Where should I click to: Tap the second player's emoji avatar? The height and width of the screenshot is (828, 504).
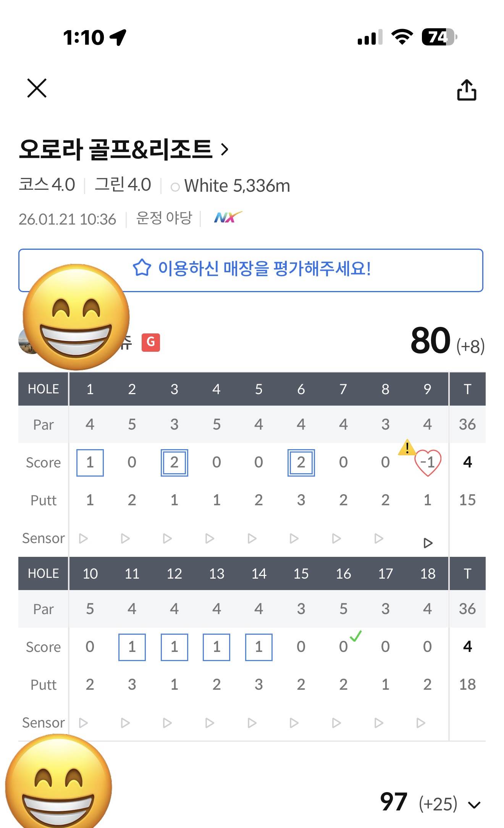point(59,787)
